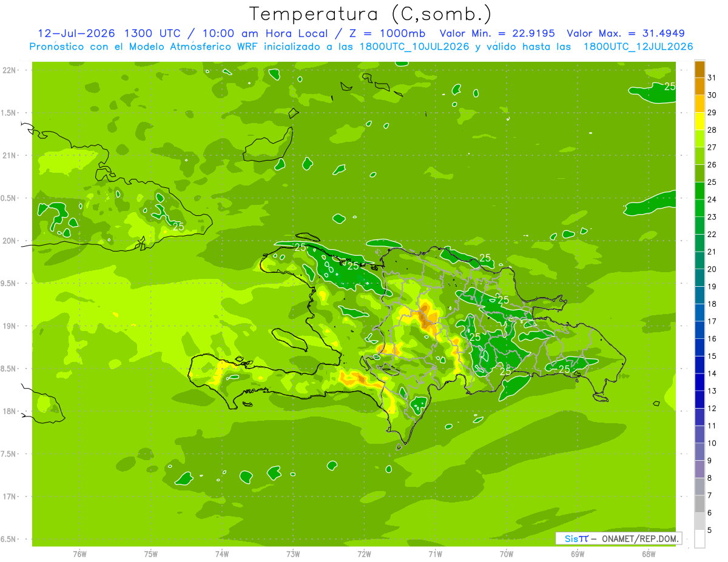Click the '22N' latitude label
The height and width of the screenshot is (562, 728).
pyautogui.click(x=10, y=70)
